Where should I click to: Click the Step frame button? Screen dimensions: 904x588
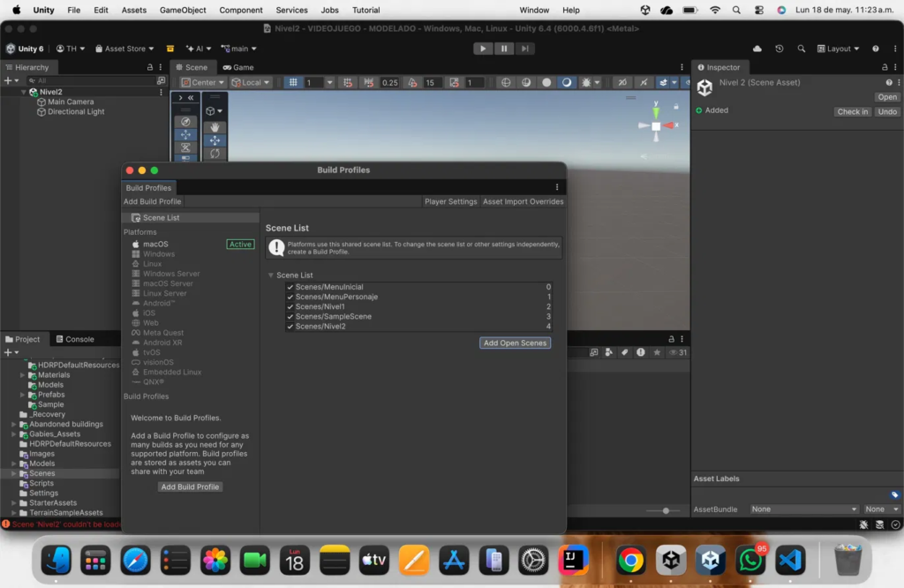point(524,49)
